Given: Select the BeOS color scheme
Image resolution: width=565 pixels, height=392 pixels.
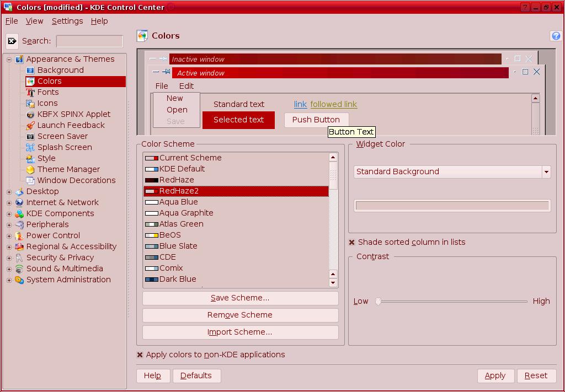Looking at the screenshot, I should [236, 235].
